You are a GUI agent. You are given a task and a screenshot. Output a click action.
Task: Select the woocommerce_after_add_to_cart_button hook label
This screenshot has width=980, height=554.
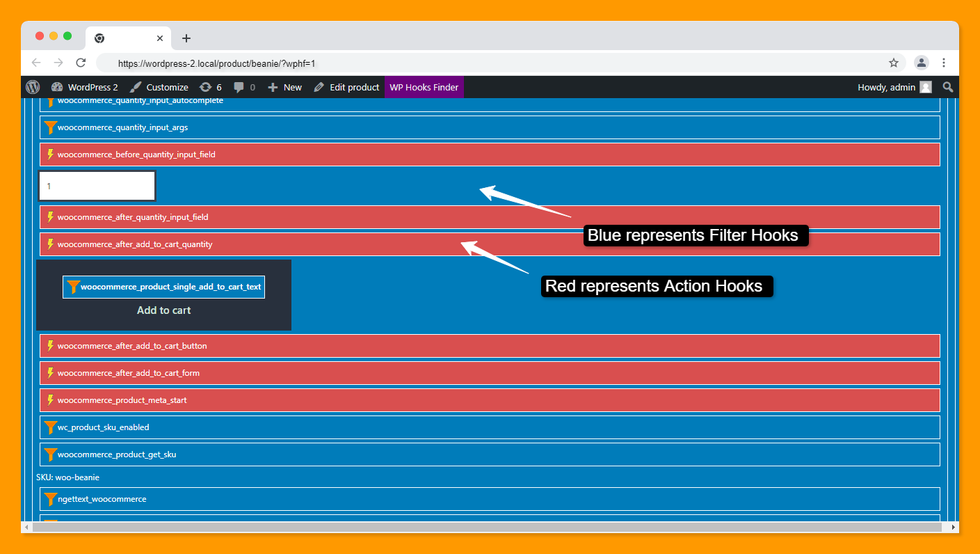132,346
